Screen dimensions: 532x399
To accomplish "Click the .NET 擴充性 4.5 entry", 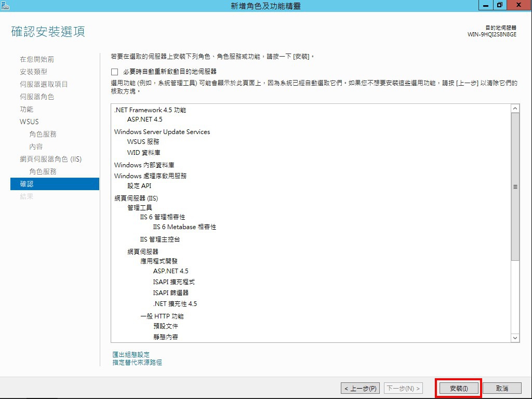I will (175, 304).
